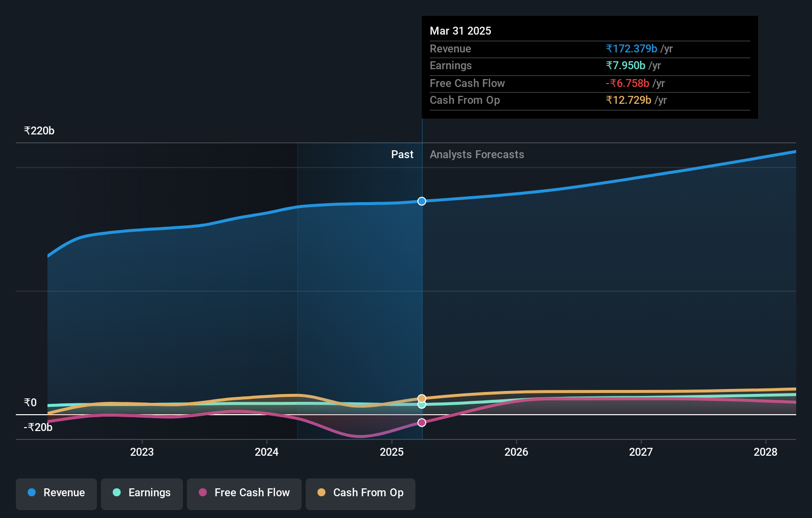Click the teal Earnings data point marker
Viewport: 812px width, 518px height.
pos(422,405)
